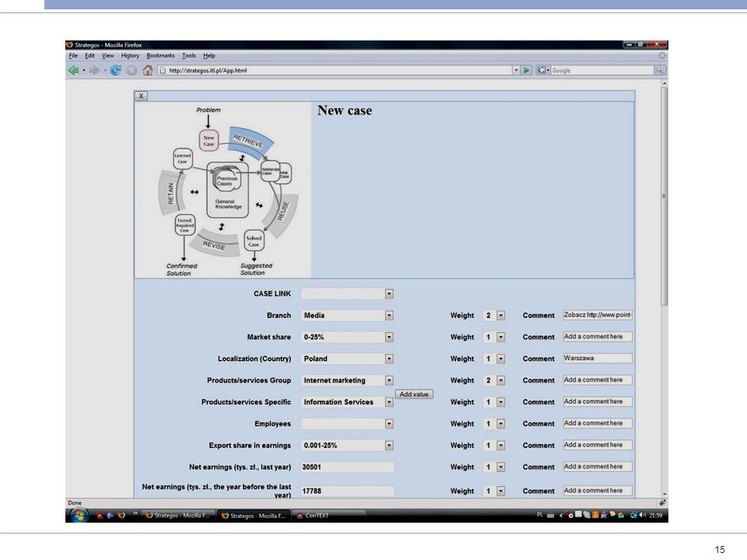Viewport: 747px width, 560px height.
Task: Switch to the first Strategos taskbar window
Action: pyautogui.click(x=179, y=515)
